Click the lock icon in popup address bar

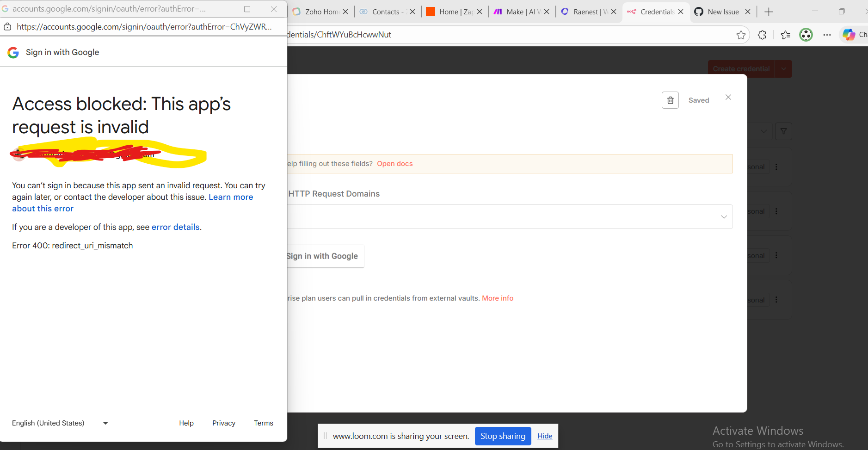pyautogui.click(x=7, y=27)
